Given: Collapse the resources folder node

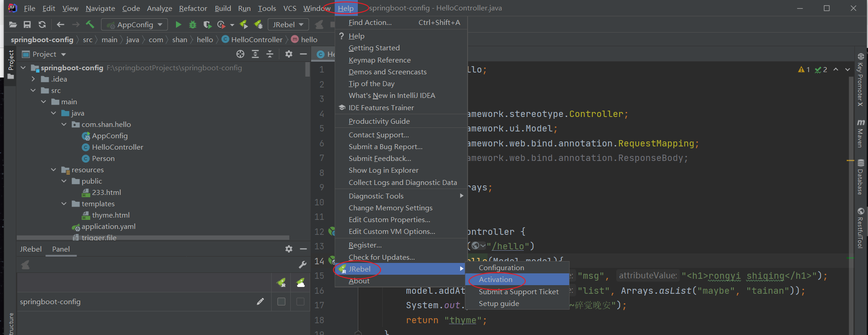Looking at the screenshot, I should click(x=54, y=170).
